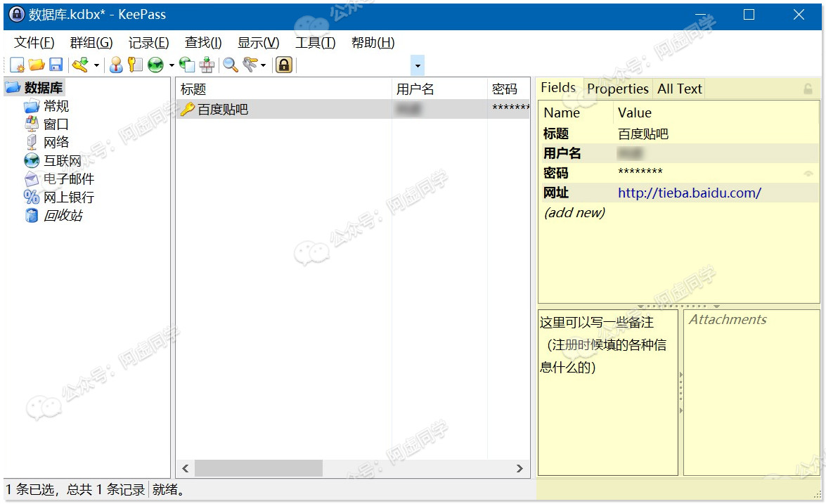Maximize the KeePass window
Screen dimensions: 826x504
(x=749, y=15)
